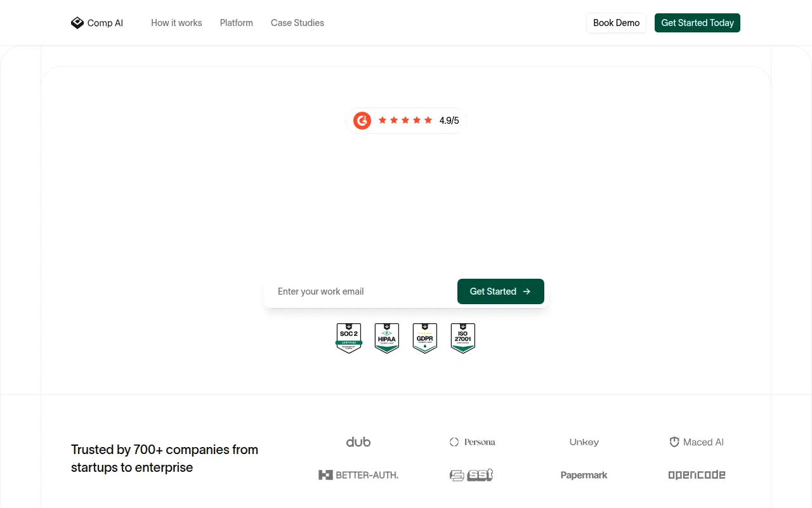This screenshot has height=508, width=812.
Task: Click the Papermark company logo
Action: (x=584, y=475)
